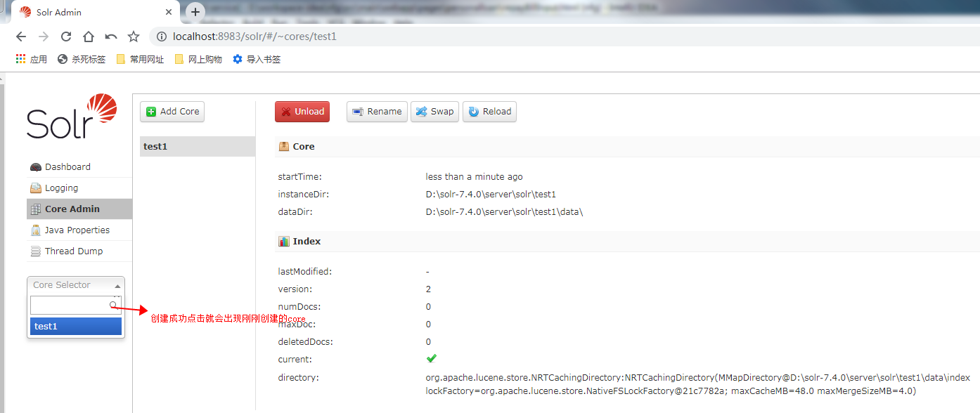Collapse the Core Selector dropdown
This screenshot has width=980, height=413.
tap(76, 285)
